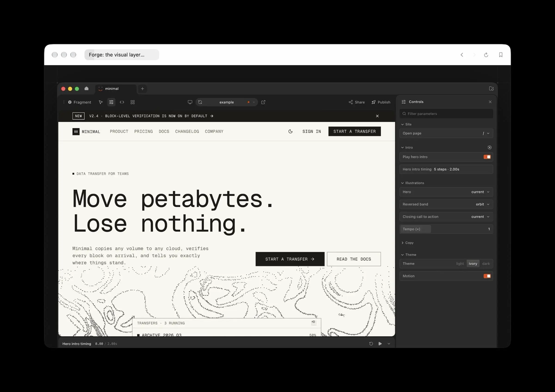
Task: Open the Fragment menu
Action: pos(80,102)
